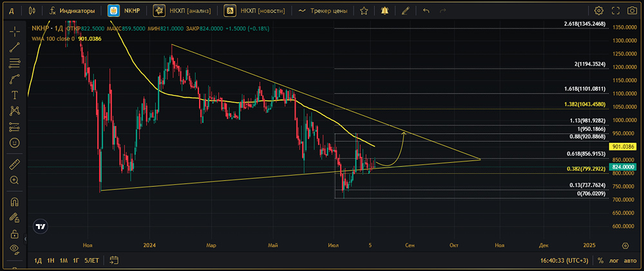Activate the zoom-in magnifier tool
The width and height of the screenshot is (644, 271).
15,180
